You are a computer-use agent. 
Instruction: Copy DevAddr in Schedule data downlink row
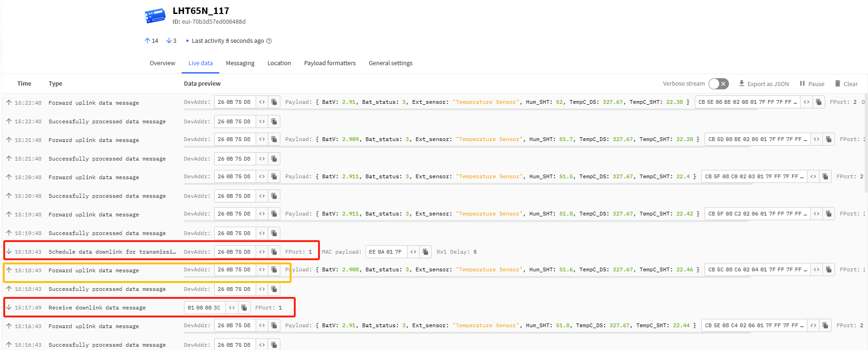274,252
